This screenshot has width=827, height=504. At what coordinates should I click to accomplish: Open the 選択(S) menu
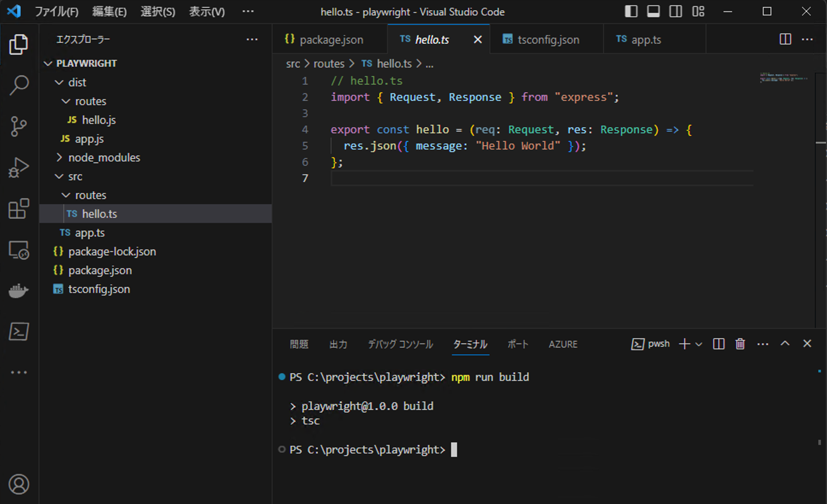[x=158, y=12]
